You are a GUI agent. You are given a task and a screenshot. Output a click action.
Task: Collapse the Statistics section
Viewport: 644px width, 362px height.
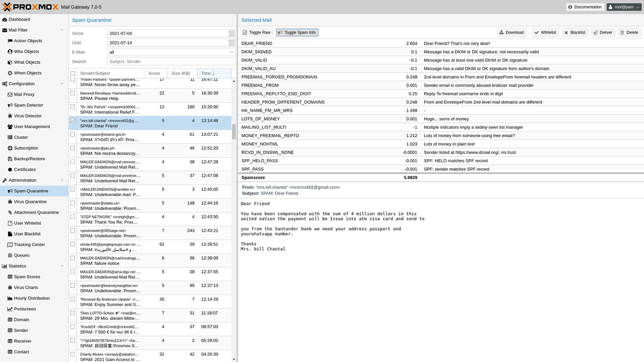pos(62,266)
